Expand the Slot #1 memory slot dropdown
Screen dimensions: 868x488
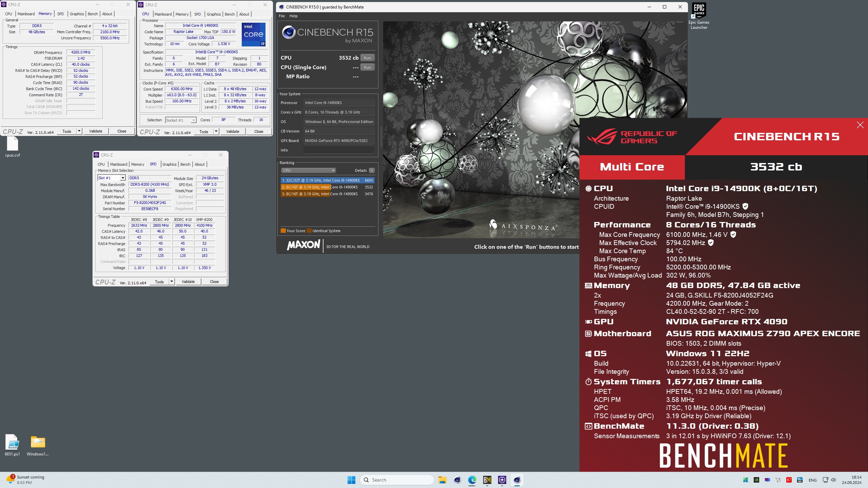coord(123,178)
